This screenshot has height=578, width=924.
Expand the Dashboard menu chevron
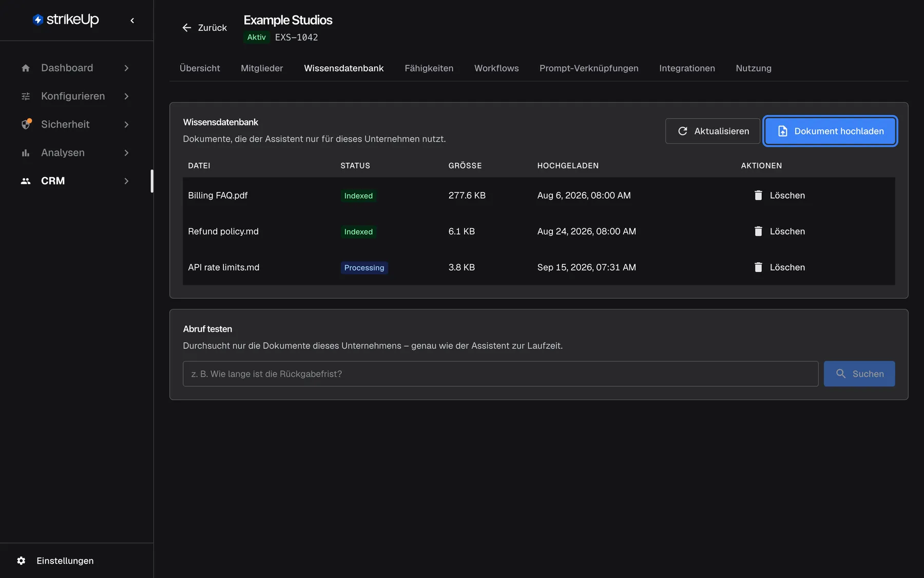tap(126, 68)
